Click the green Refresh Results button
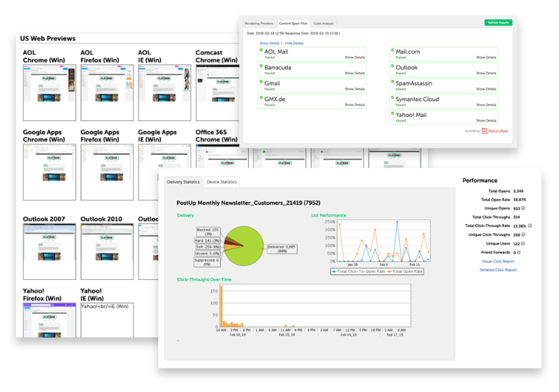 (498, 22)
